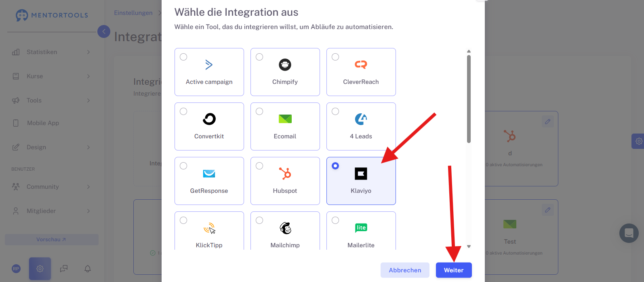Image resolution: width=644 pixels, height=282 pixels.
Task: Click the Mentortools logo
Action: coord(52,15)
